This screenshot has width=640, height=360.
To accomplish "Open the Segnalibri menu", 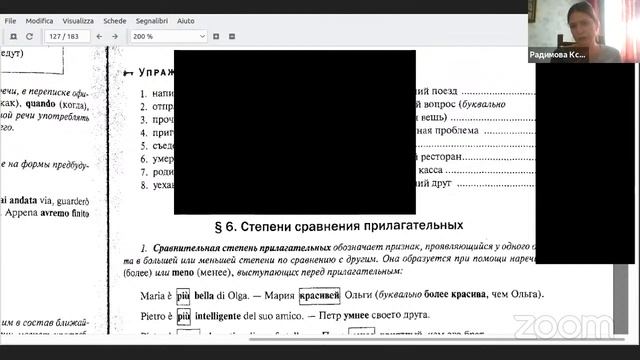I will click(152, 21).
